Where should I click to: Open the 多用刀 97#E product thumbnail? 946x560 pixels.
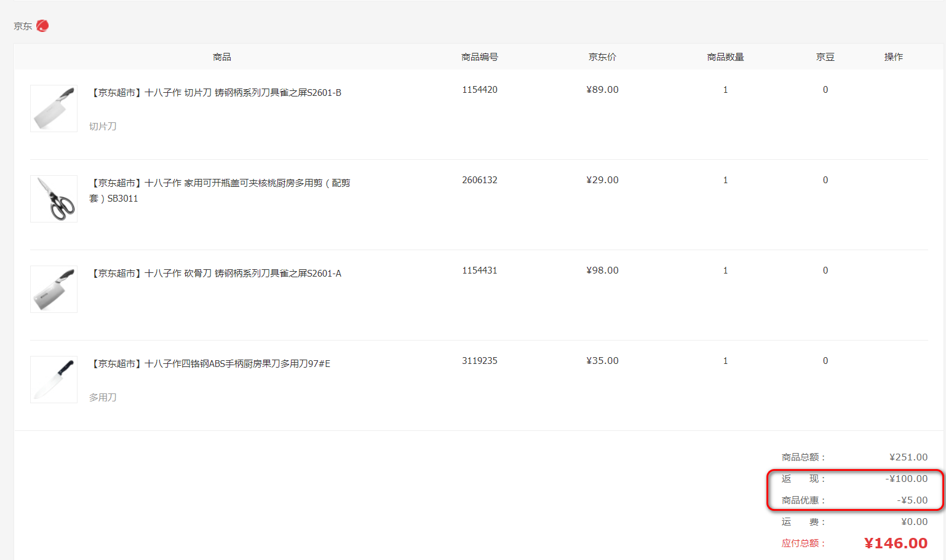[54, 379]
